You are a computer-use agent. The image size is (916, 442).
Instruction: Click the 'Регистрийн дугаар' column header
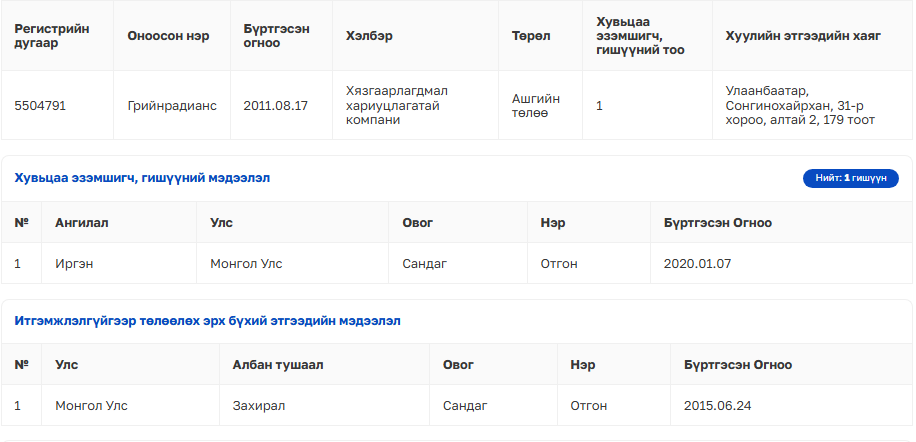click(x=52, y=36)
